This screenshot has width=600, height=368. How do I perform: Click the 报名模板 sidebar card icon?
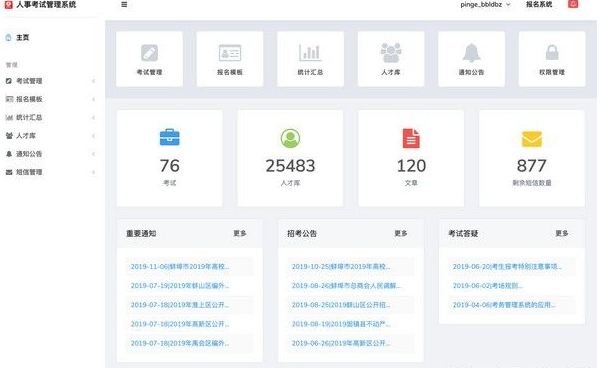(9, 99)
